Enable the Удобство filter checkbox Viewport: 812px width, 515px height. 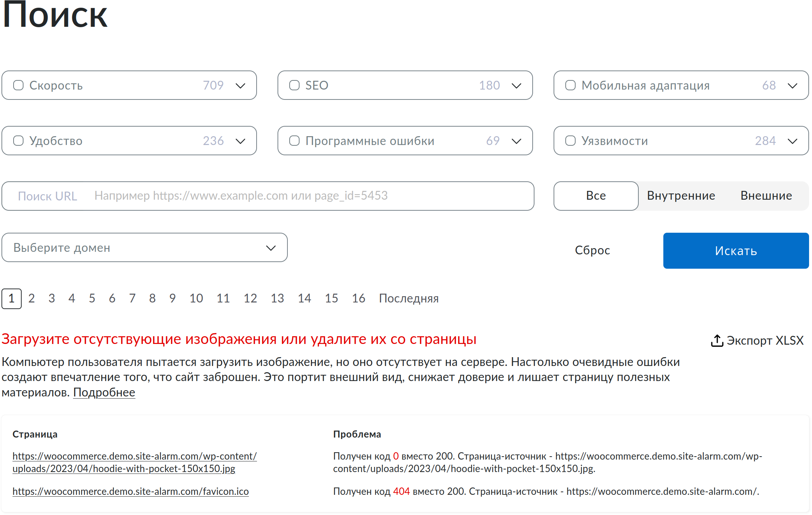click(x=18, y=141)
